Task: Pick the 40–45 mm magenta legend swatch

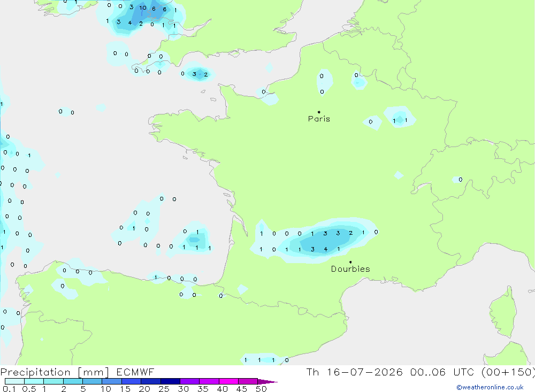Action: point(228,381)
